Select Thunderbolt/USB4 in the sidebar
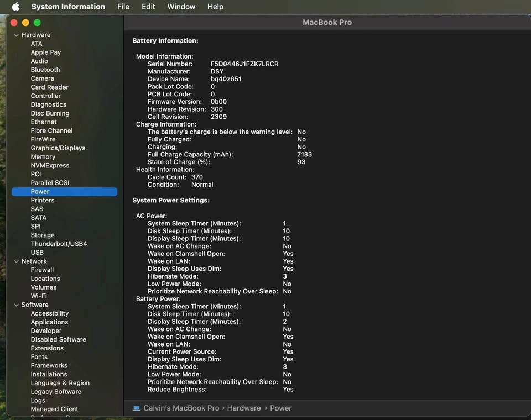 59,244
